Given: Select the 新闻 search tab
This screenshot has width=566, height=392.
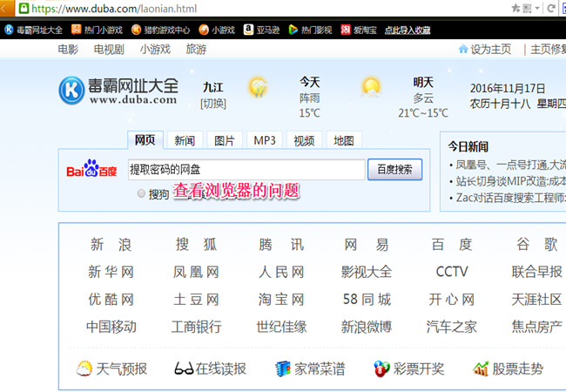Looking at the screenshot, I should pyautogui.click(x=185, y=140).
